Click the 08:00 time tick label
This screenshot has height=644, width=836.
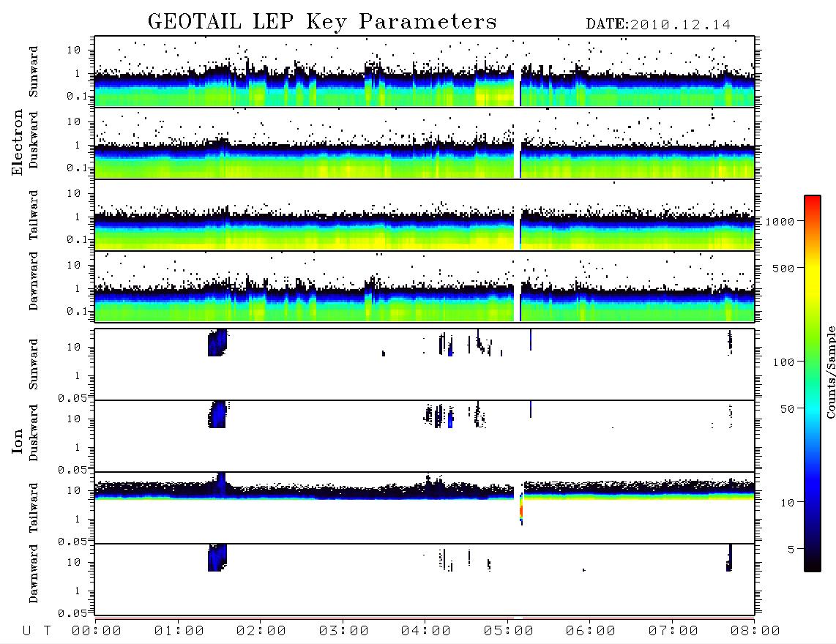pos(755,631)
